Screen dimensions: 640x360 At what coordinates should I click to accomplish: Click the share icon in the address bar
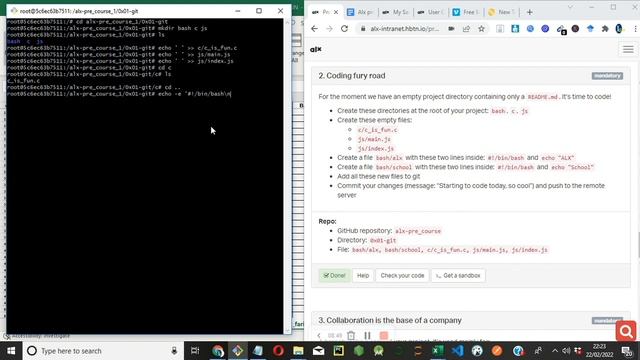click(x=466, y=29)
